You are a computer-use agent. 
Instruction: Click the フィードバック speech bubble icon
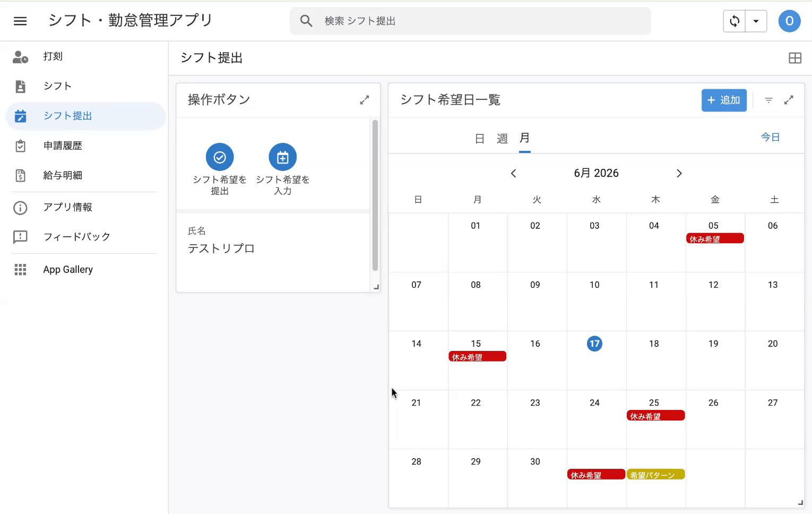point(20,237)
